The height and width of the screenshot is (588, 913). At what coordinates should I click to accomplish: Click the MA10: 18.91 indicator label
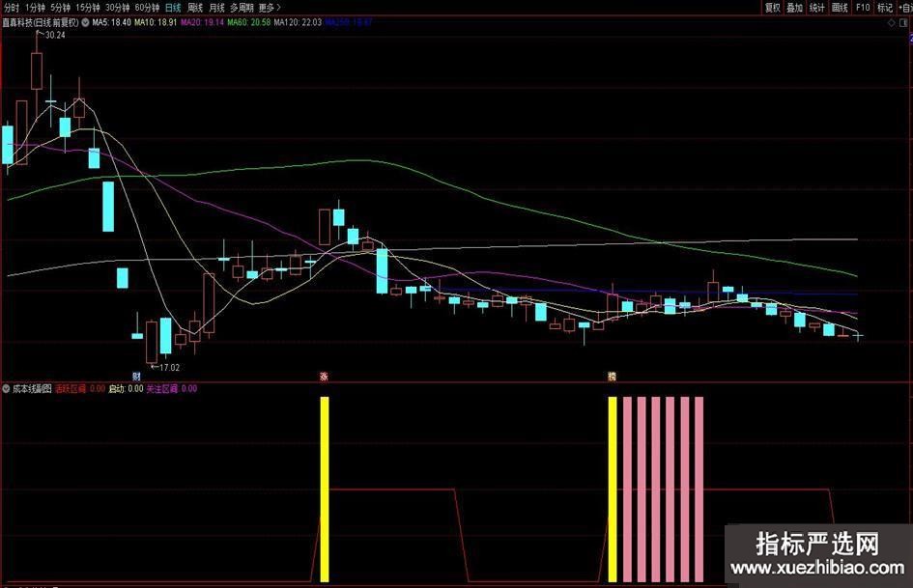(x=156, y=23)
